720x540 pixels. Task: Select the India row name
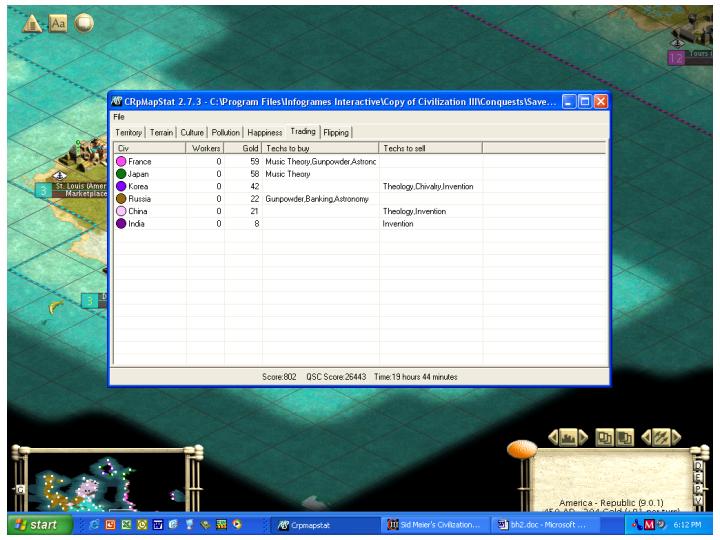click(136, 224)
